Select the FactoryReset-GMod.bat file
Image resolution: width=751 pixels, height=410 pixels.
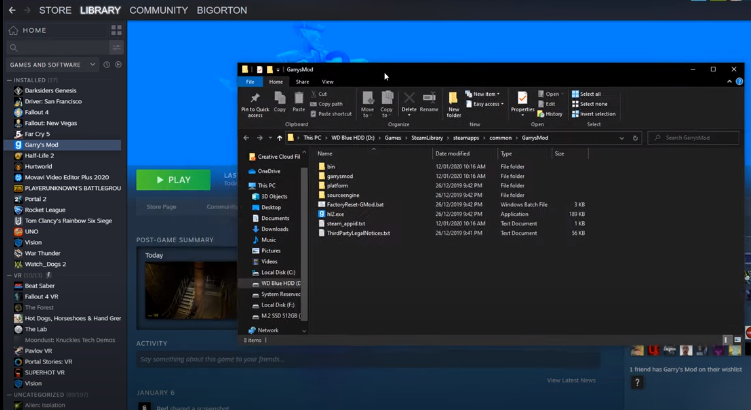(x=355, y=205)
